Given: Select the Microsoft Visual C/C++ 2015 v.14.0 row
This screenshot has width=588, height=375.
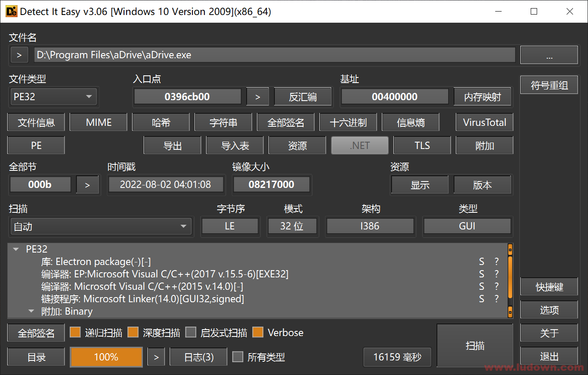Looking at the screenshot, I should [142, 286].
